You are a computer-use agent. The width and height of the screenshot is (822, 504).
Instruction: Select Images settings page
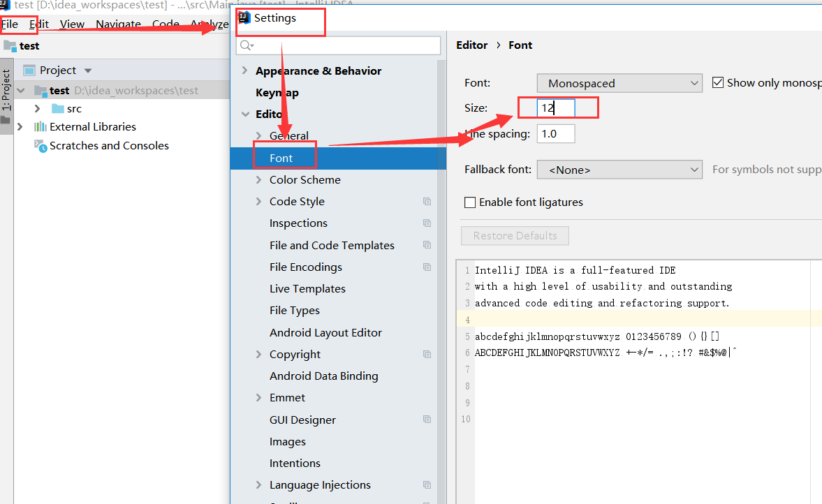[287, 442]
